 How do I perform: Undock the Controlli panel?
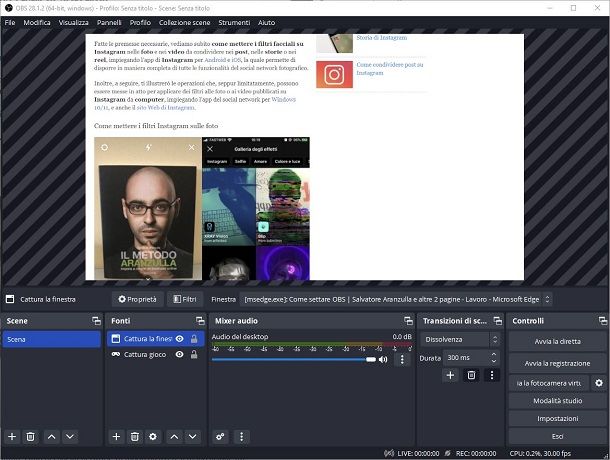pos(603,321)
